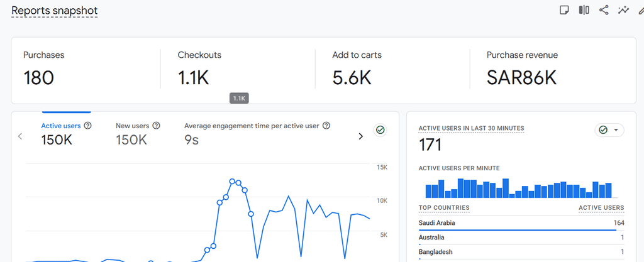Click the compare columns icon
The height and width of the screenshot is (262, 644).
pos(584,10)
